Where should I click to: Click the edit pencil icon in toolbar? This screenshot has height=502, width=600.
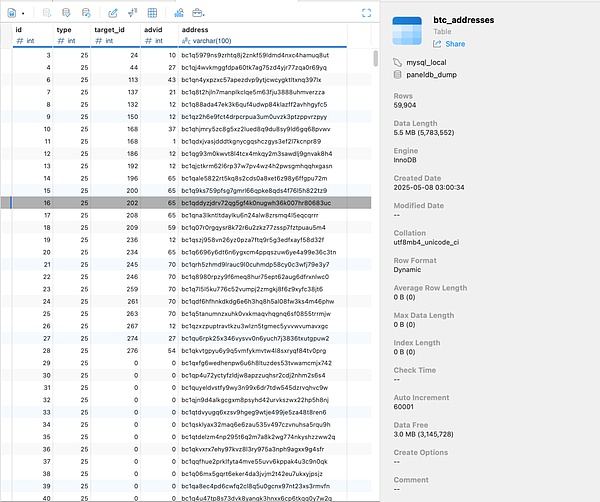pyautogui.click(x=112, y=12)
